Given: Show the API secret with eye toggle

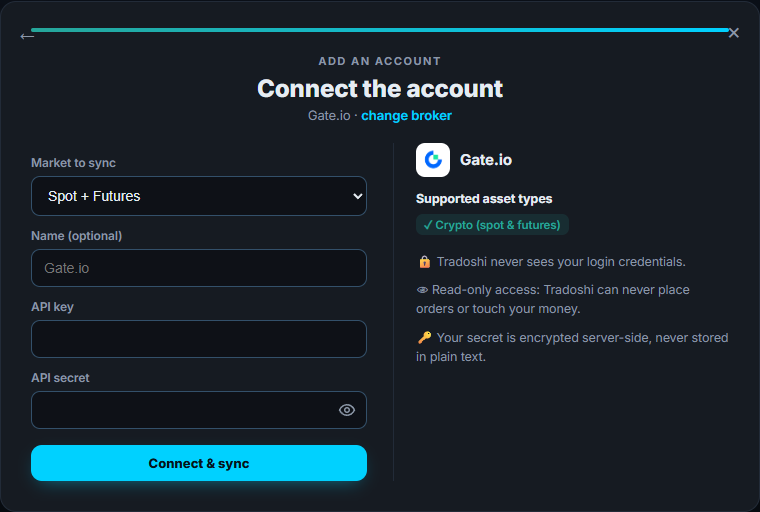Looking at the screenshot, I should 347,410.
